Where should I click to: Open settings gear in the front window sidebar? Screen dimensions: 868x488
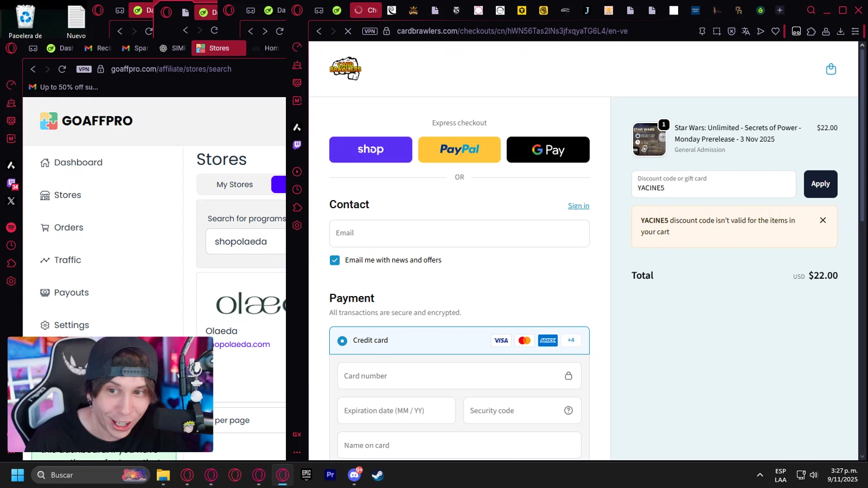pyautogui.click(x=297, y=225)
